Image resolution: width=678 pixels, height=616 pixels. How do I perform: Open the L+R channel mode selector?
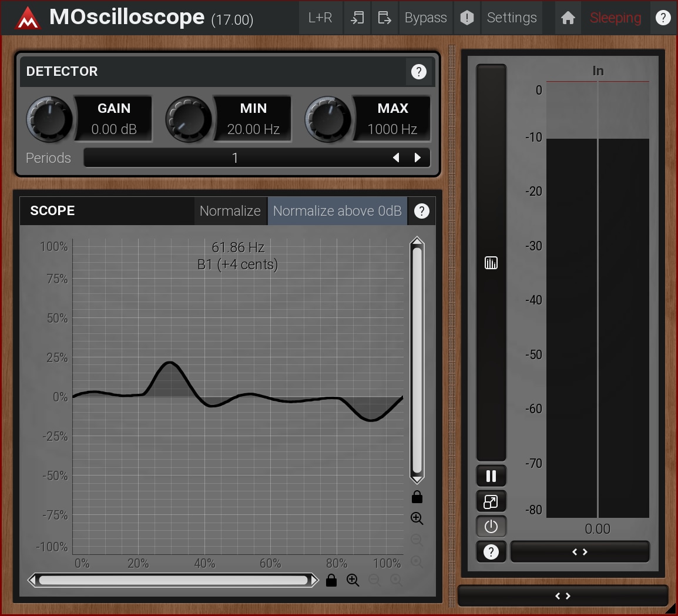tap(320, 18)
